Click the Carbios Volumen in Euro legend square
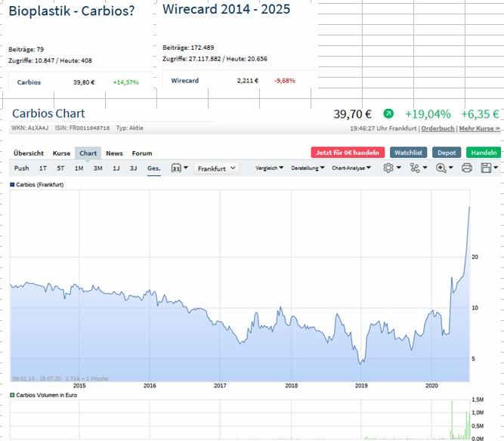 [12, 395]
